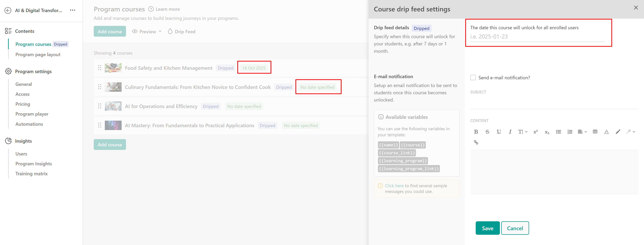
Task: Open the font size dropdown
Action: click(523, 132)
